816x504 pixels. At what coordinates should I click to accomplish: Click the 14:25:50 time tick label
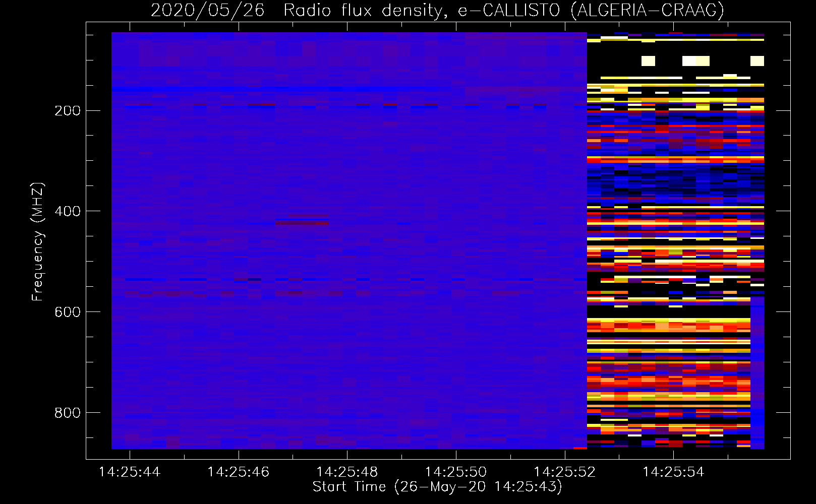456,472
